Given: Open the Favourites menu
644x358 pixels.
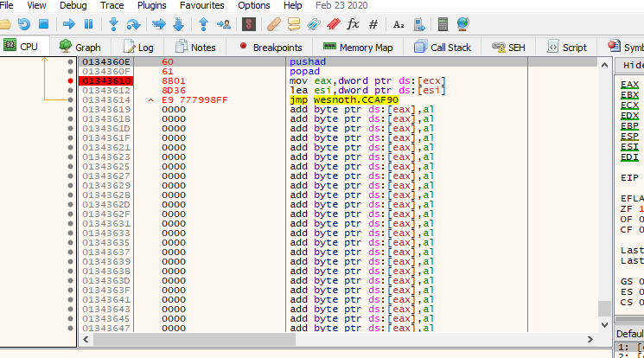Looking at the screenshot, I should [202, 5].
